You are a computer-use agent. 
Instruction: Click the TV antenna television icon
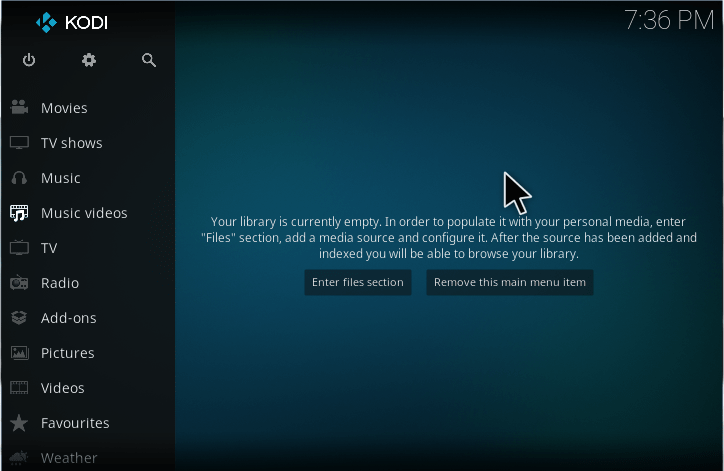click(x=19, y=248)
